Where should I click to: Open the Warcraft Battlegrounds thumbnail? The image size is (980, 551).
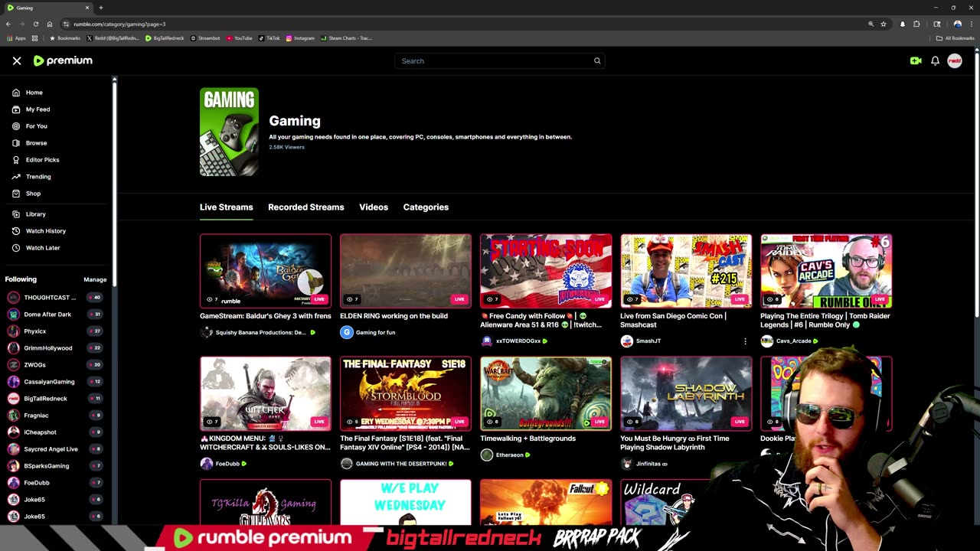[x=546, y=393]
